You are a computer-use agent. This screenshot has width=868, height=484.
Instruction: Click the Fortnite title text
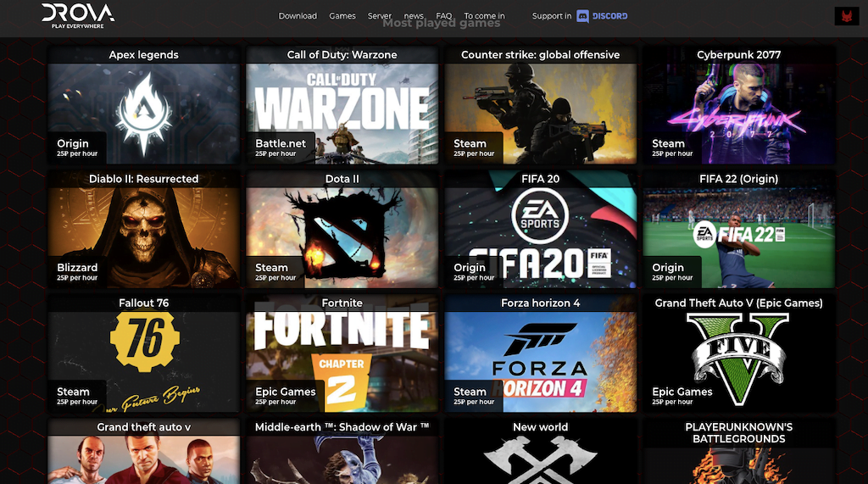click(x=342, y=303)
